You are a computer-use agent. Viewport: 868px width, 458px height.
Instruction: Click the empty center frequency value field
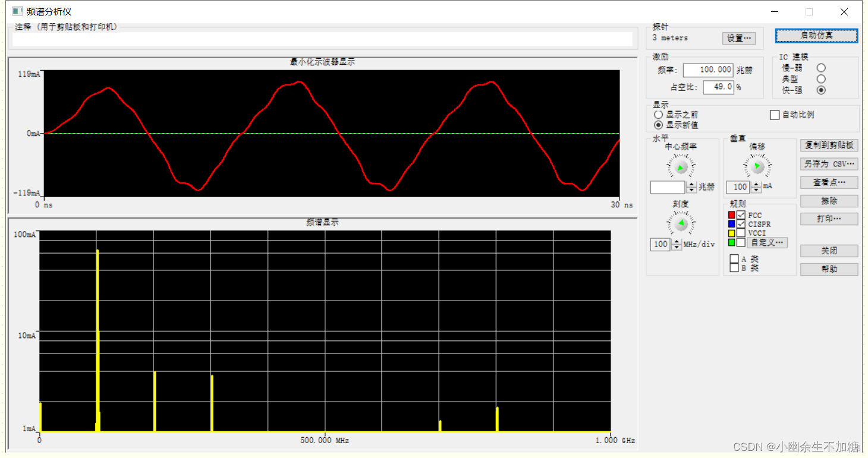668,187
